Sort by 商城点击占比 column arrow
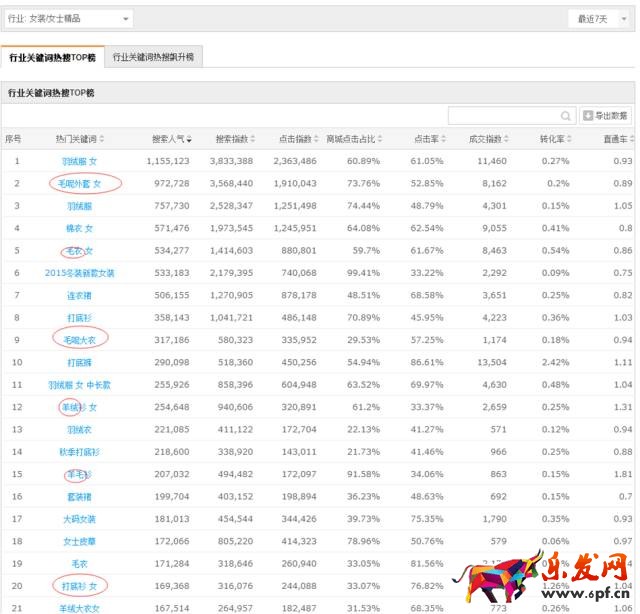Screen dimensions: 640x614 pyautogui.click(x=382, y=139)
